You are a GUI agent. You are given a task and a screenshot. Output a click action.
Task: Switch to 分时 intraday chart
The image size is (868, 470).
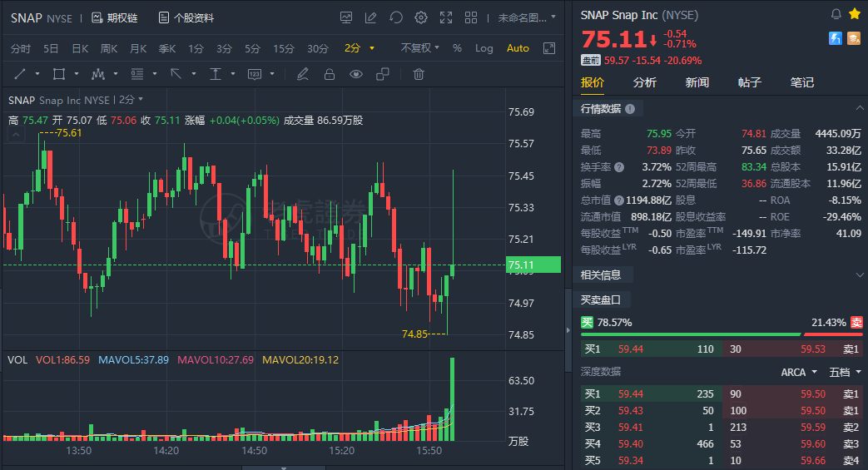coord(21,49)
